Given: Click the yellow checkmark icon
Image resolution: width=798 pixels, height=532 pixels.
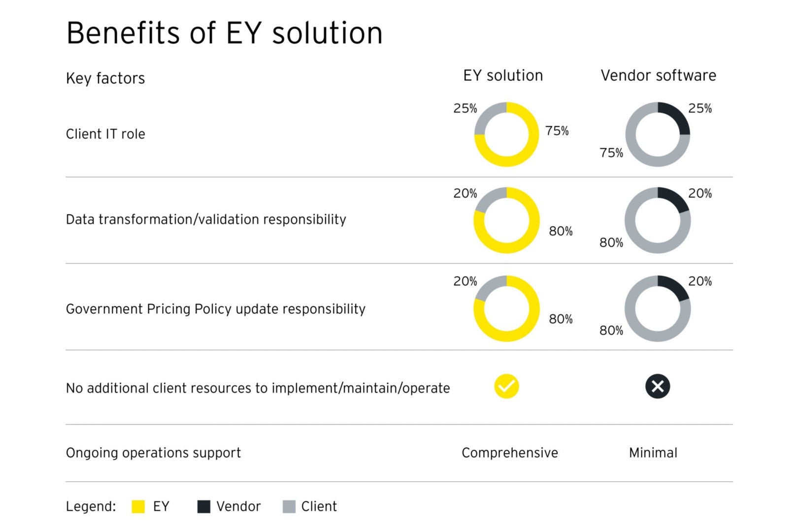Looking at the screenshot, I should pos(506,386).
